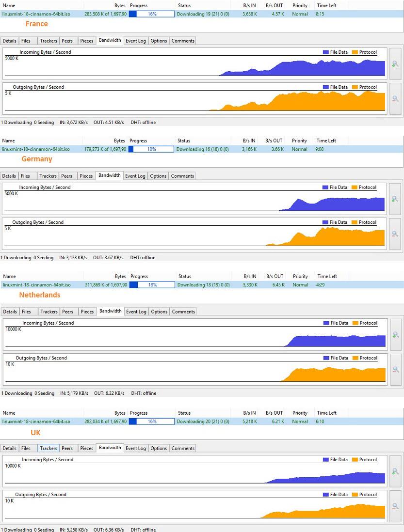Zoom out the UK outgoing bytes graph
The height and width of the screenshot is (532, 404).
395,506
